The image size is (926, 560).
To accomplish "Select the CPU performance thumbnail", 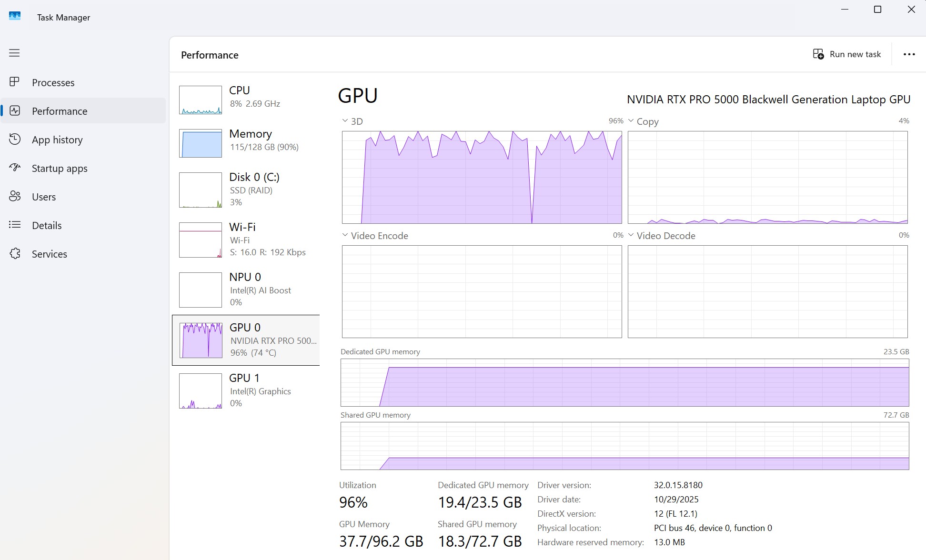I will pyautogui.click(x=200, y=100).
